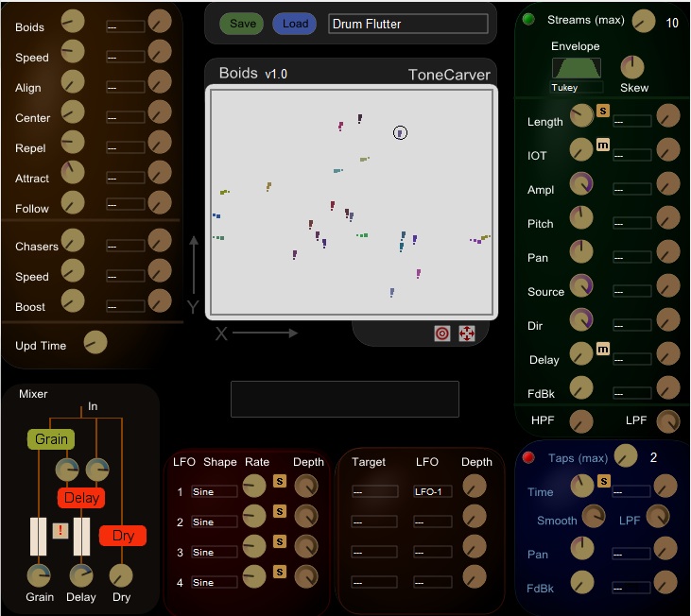Click the envelope Skew knob
The image size is (691, 616).
pyautogui.click(x=632, y=67)
